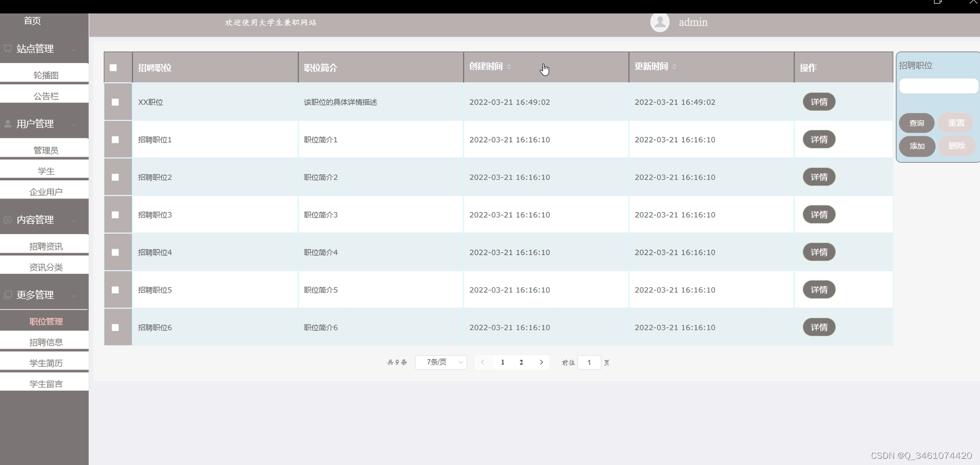Open the 招聘信息 menu item
Viewport: 980px width, 465px height.
[45, 342]
